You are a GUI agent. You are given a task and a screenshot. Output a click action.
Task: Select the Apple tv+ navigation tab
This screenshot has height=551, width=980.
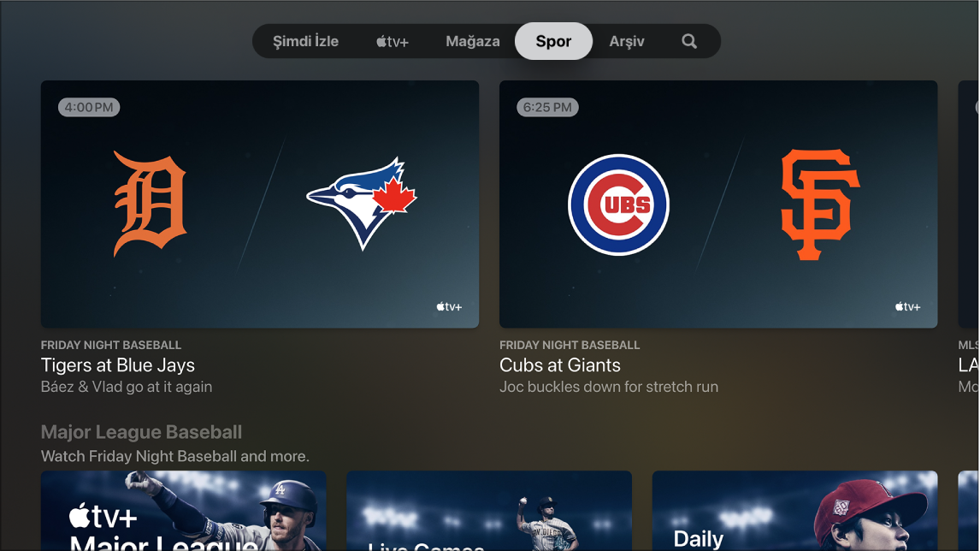(x=393, y=41)
